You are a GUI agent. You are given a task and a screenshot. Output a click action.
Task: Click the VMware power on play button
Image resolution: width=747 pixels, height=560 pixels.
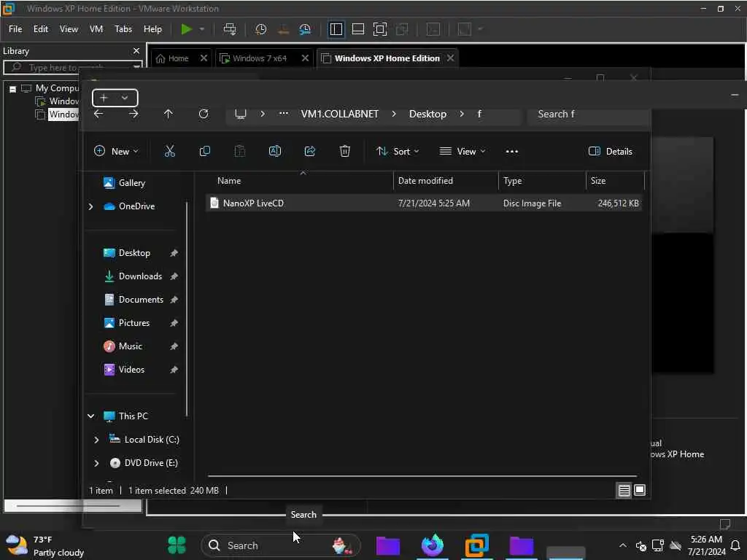point(186,29)
